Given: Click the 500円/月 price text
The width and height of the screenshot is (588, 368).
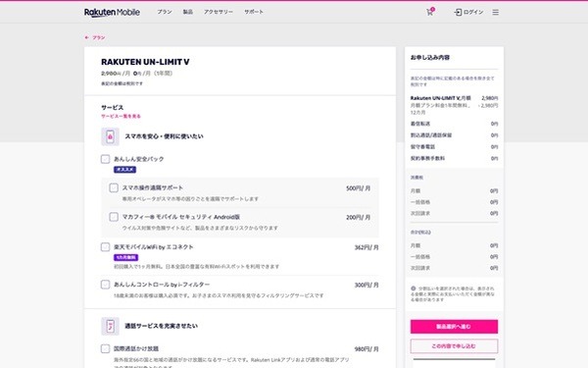Looking at the screenshot, I should [358, 188].
